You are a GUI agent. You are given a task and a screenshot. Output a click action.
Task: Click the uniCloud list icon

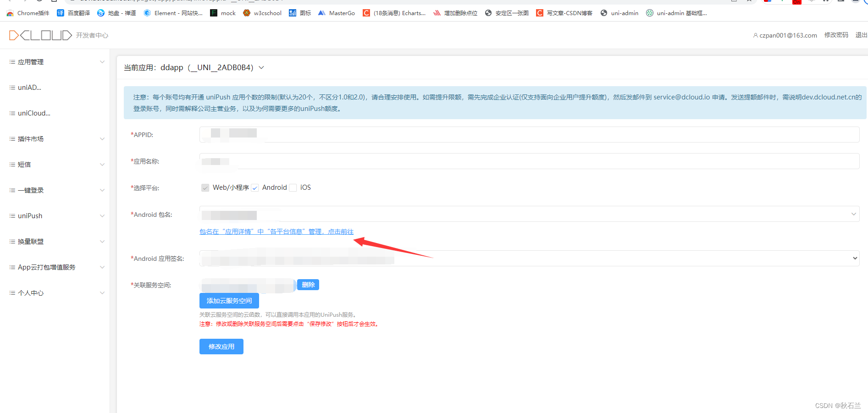12,113
